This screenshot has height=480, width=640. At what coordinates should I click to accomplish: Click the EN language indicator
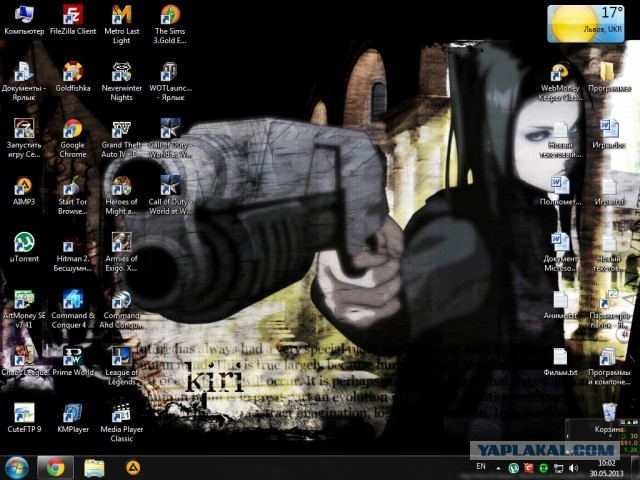[481, 467]
